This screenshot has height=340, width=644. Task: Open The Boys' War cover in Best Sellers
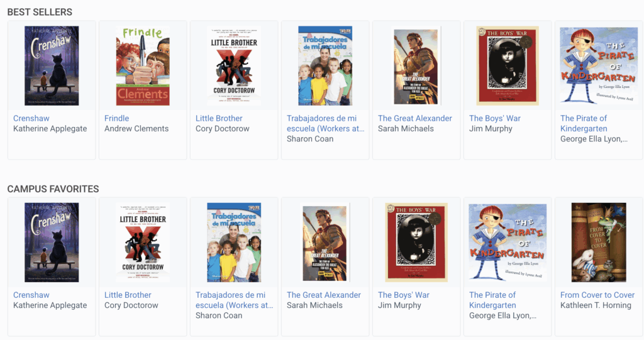(x=508, y=66)
